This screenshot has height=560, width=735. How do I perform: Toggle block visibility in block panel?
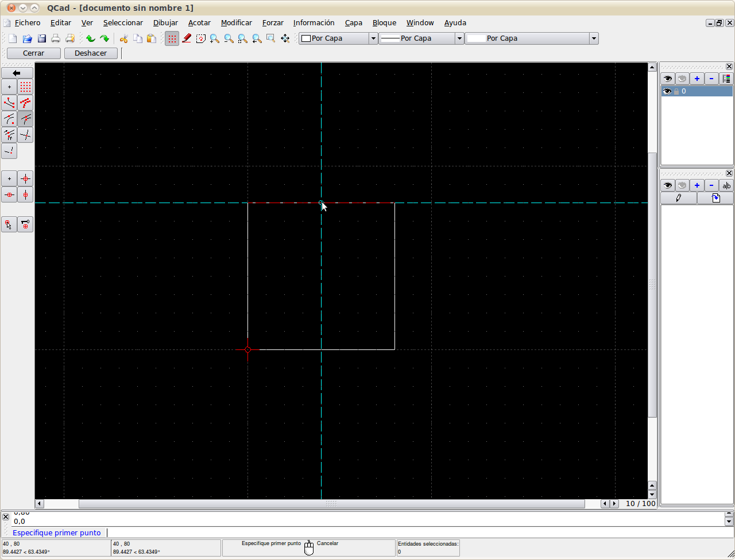667,185
